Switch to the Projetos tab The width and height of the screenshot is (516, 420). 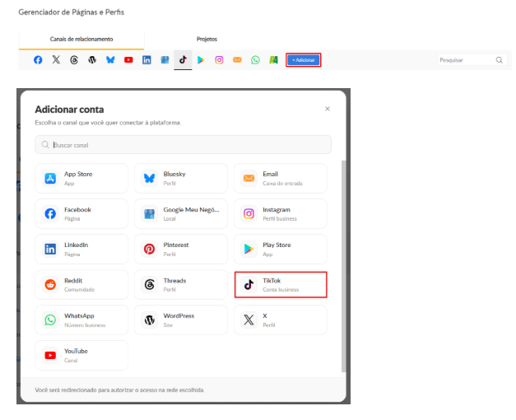pos(207,40)
